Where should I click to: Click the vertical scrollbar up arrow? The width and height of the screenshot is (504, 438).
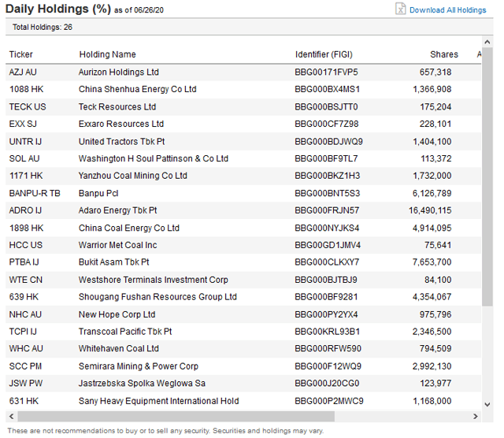click(x=487, y=42)
